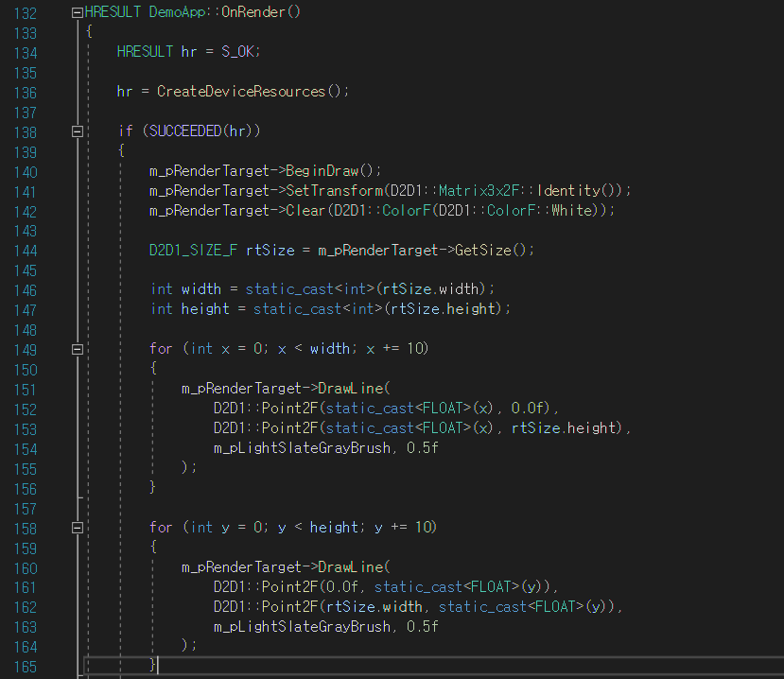Click the 0.5f stroke width on line 154

[423, 448]
